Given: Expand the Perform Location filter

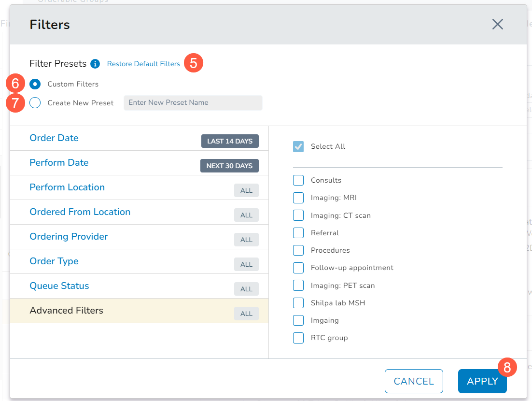Looking at the screenshot, I should tap(67, 187).
